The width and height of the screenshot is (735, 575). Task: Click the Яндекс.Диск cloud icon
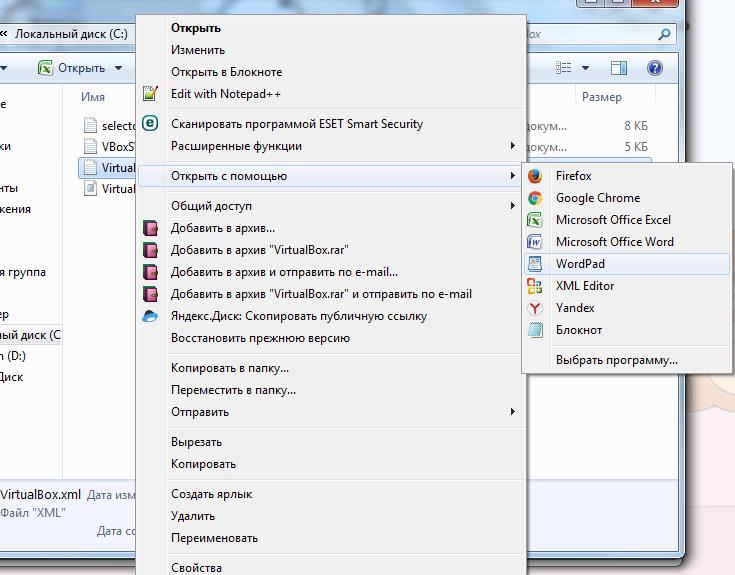point(150,316)
